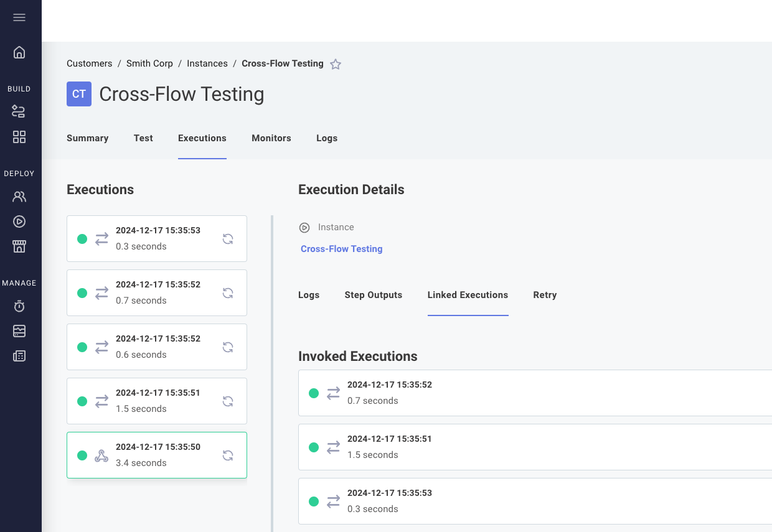Open Integrations designer icon under Build
The image size is (772, 532).
19,112
